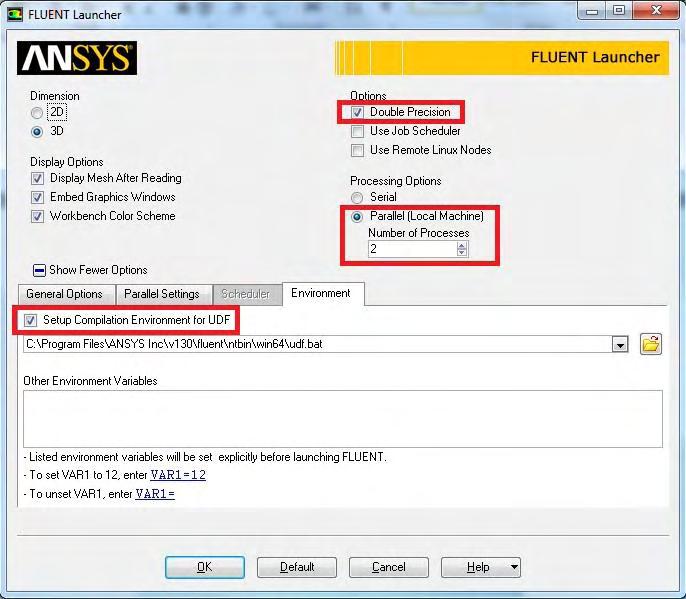Select Parallel (Local Machine) radio button
Image resolution: width=686 pixels, height=599 pixels.
[x=357, y=217]
